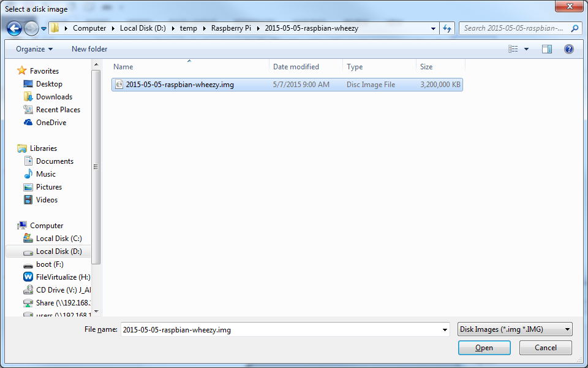Open the help question mark icon

pos(568,49)
